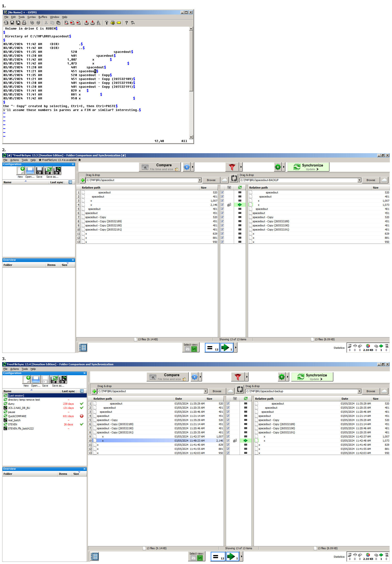Uncheck row 4 checkbox in FreeFileSync 13.3

coord(222,205)
